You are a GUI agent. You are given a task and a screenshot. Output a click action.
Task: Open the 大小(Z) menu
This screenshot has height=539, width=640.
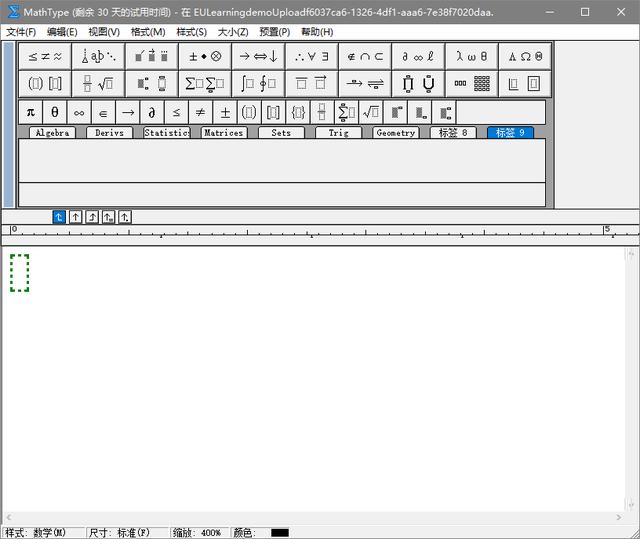[233, 32]
